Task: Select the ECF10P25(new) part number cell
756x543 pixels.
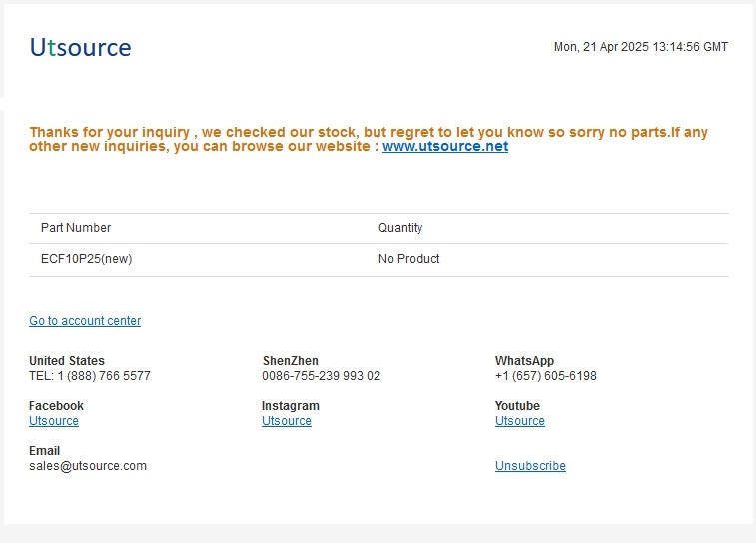Action: click(x=86, y=259)
